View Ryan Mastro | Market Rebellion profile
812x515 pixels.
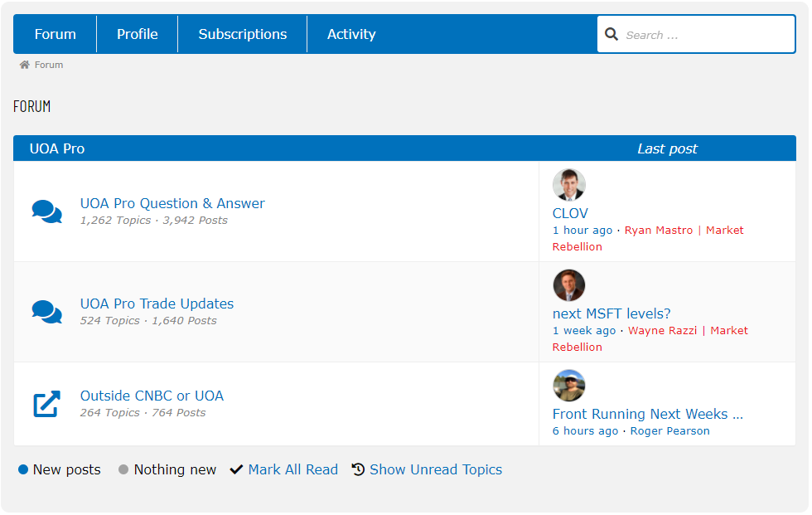pyautogui.click(x=648, y=238)
